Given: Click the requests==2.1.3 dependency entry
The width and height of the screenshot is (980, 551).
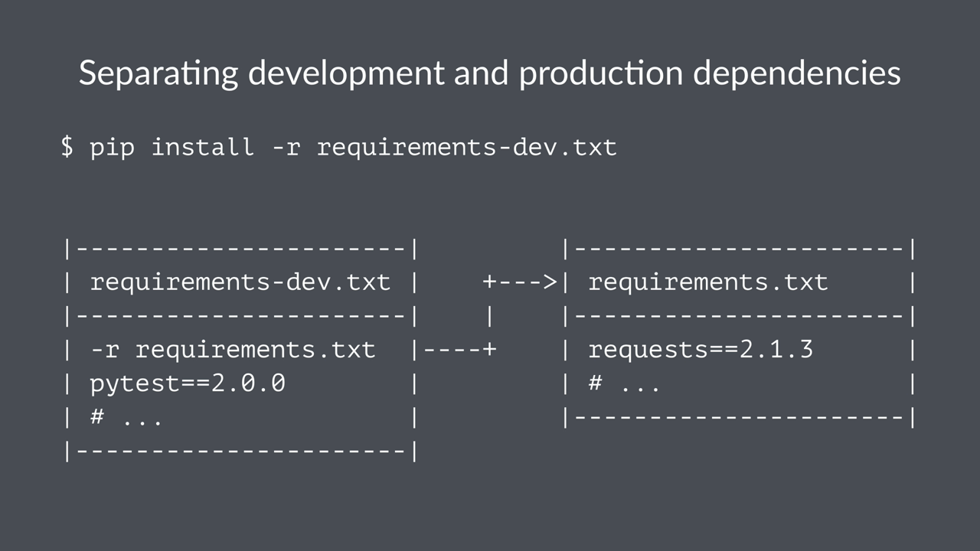Looking at the screenshot, I should (x=701, y=349).
